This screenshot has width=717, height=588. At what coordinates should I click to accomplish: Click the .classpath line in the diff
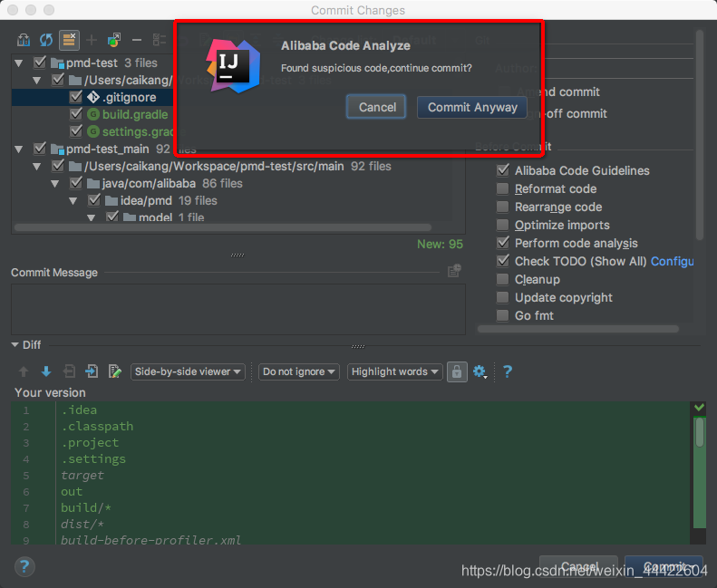[97, 426]
